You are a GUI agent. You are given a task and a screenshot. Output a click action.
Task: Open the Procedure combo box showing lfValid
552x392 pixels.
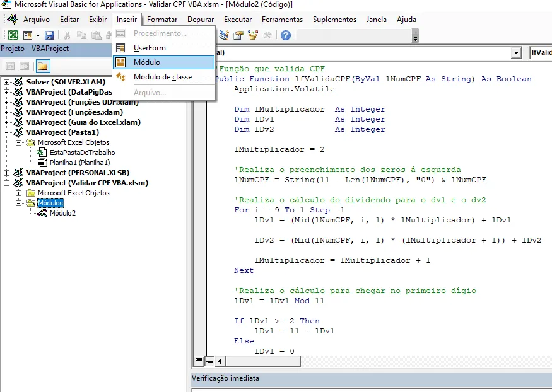pyautogui.click(x=541, y=53)
